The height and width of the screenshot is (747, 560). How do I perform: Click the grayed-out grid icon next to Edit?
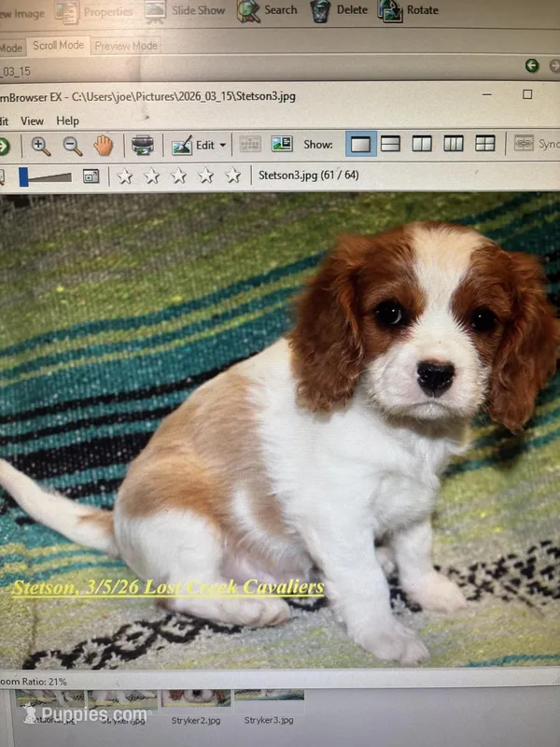click(250, 144)
